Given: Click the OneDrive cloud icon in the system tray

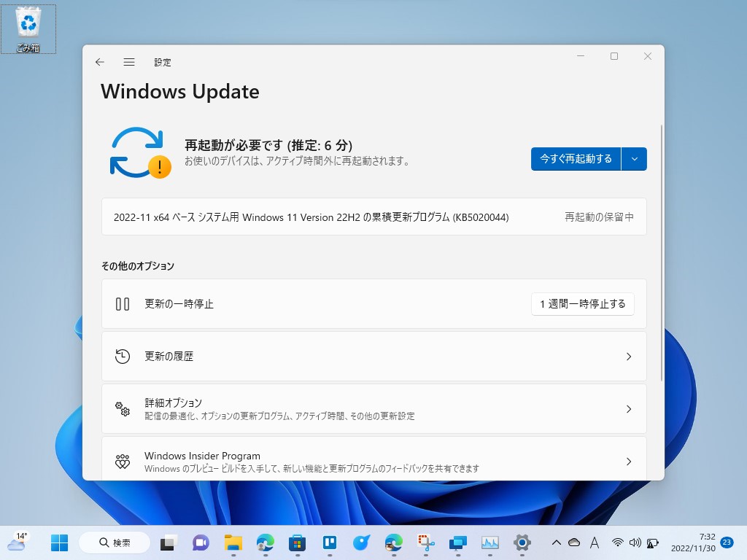Looking at the screenshot, I should pyautogui.click(x=573, y=542).
